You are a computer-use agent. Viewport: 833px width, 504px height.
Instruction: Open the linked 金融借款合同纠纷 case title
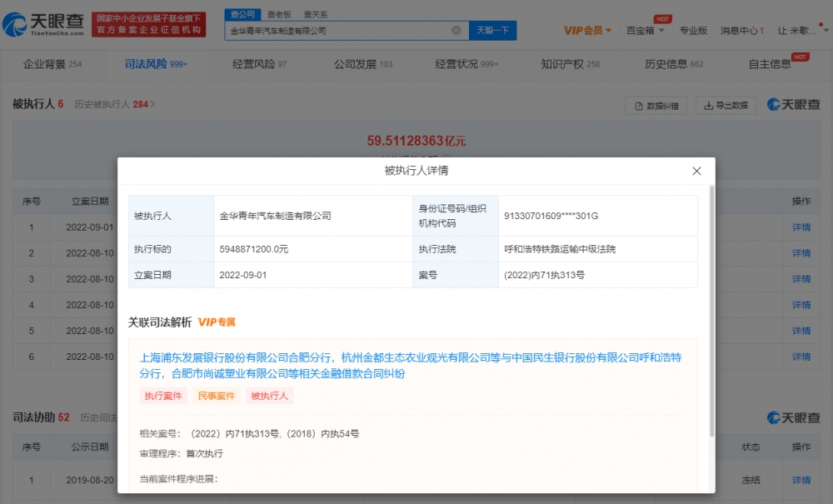click(x=410, y=366)
